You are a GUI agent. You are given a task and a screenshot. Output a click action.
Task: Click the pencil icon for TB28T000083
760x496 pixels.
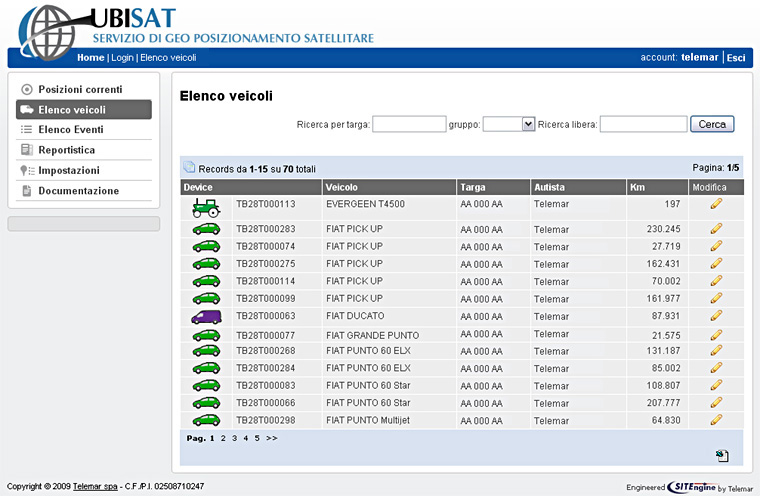point(716,385)
